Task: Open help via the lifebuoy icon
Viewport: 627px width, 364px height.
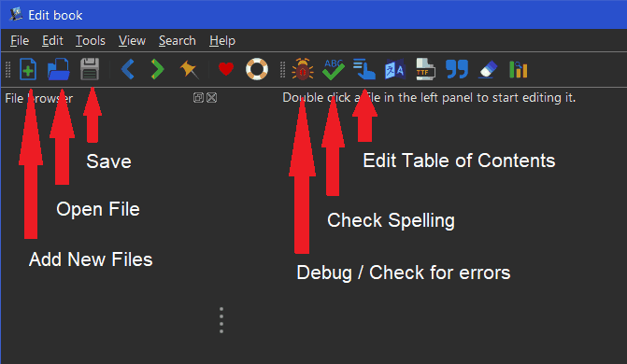Action: tap(257, 69)
